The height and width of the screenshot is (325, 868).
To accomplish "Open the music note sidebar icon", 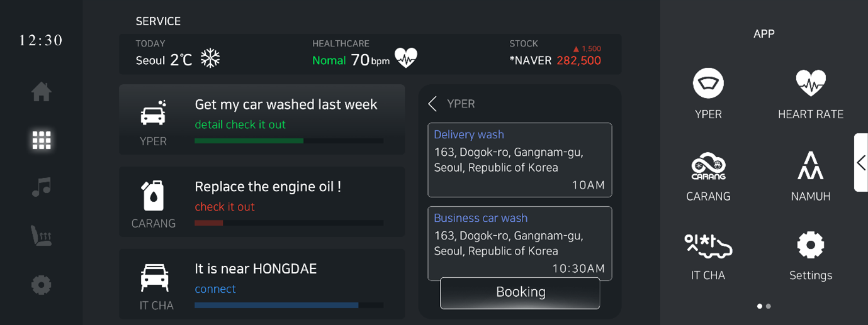I will [x=42, y=187].
